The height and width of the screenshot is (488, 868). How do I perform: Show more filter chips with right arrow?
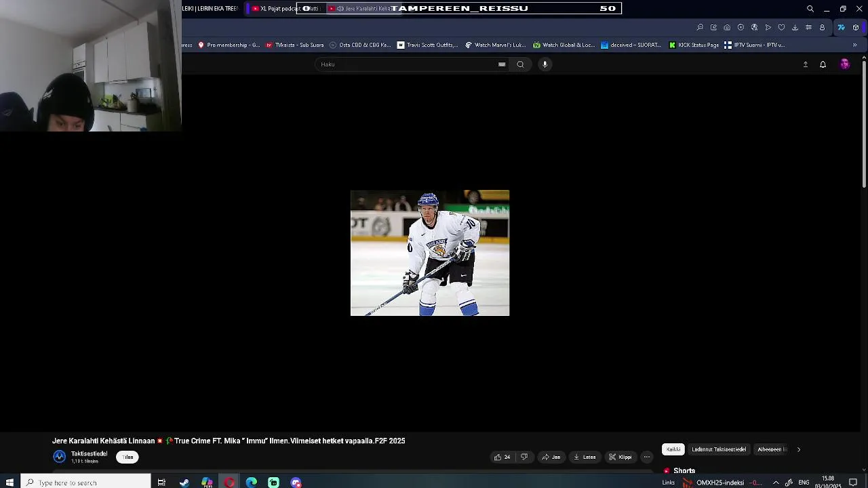point(798,449)
